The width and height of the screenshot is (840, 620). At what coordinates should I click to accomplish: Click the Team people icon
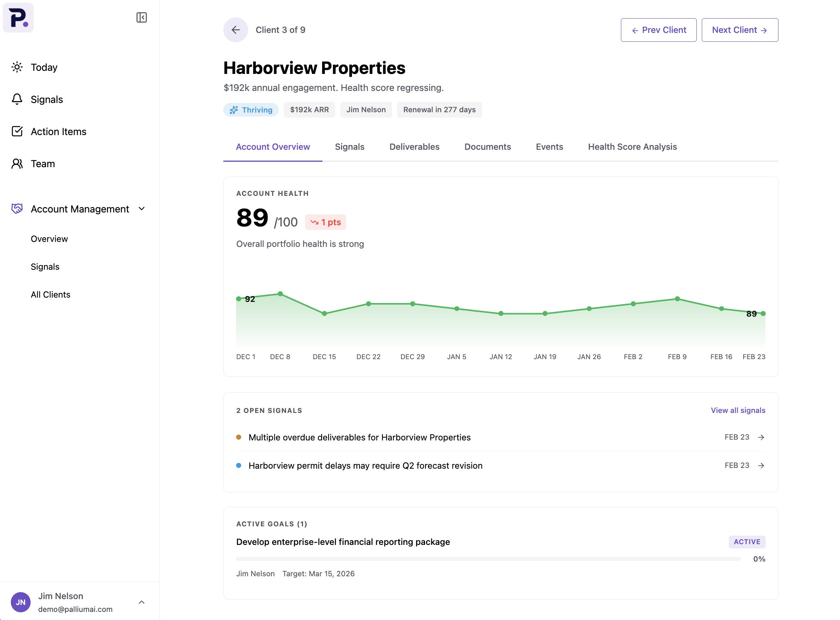coord(17,164)
